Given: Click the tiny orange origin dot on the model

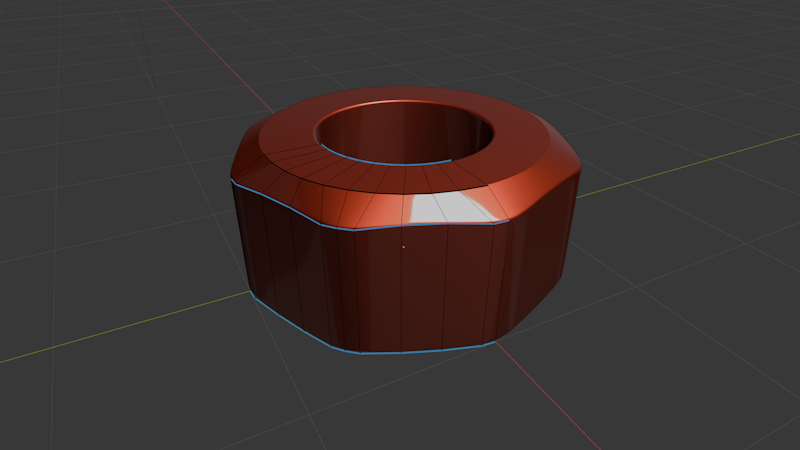Looking at the screenshot, I should [x=404, y=247].
